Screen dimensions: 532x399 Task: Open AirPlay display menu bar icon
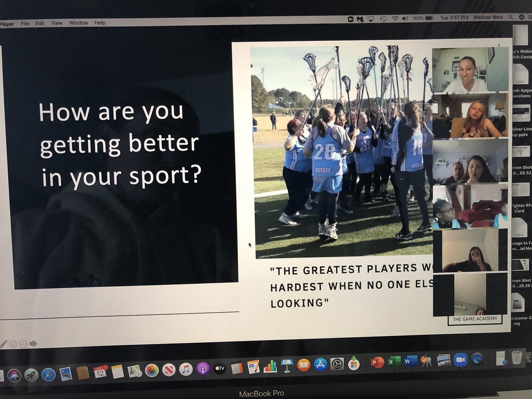(372, 19)
